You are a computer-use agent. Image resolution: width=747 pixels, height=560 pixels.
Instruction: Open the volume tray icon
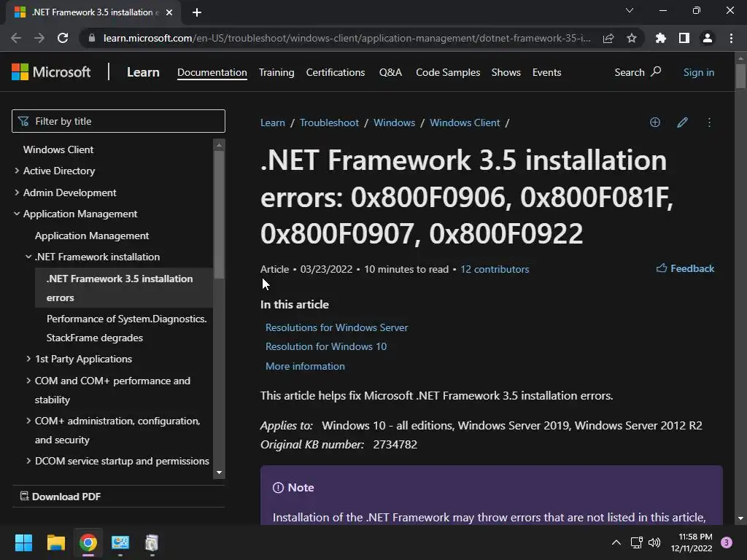(654, 542)
